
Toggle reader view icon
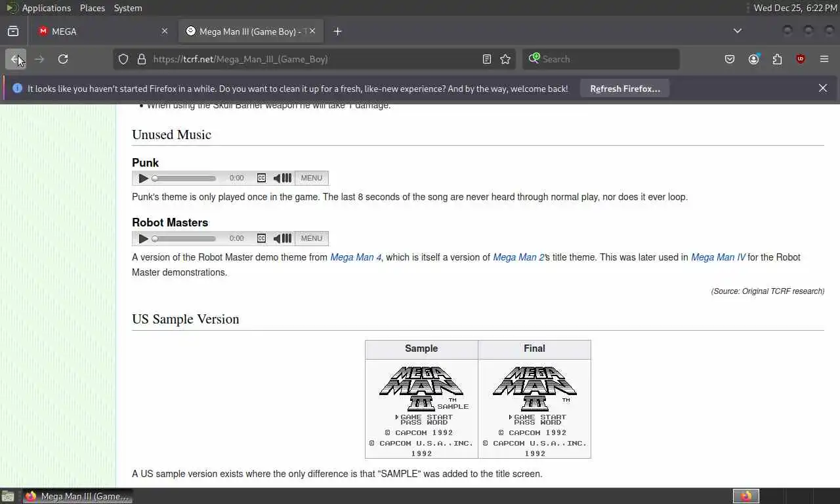(487, 59)
